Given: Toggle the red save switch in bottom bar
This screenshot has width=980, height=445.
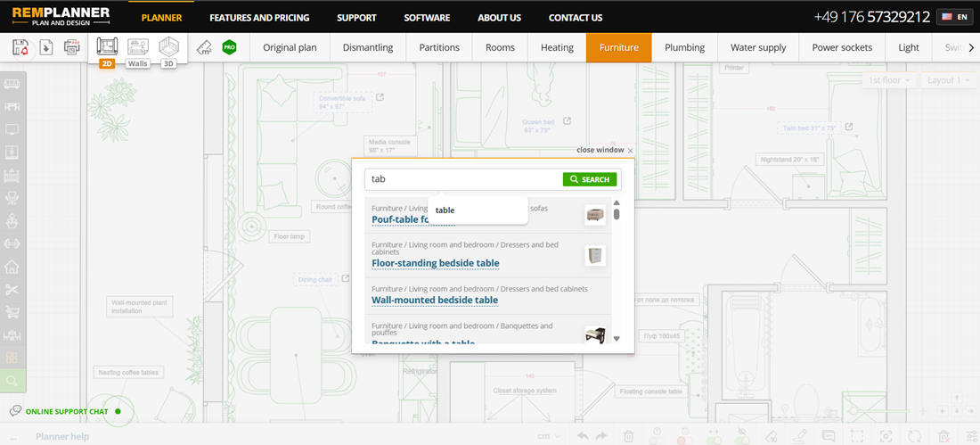Looking at the screenshot, I should coord(685,436).
